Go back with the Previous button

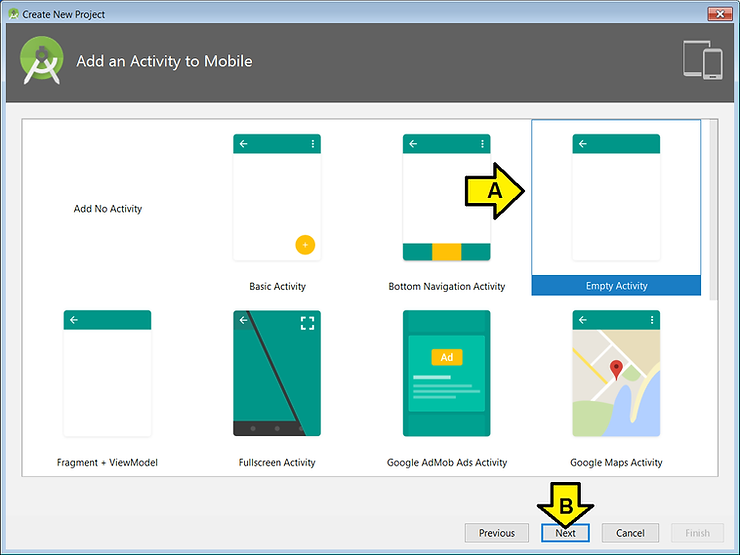pyautogui.click(x=496, y=533)
